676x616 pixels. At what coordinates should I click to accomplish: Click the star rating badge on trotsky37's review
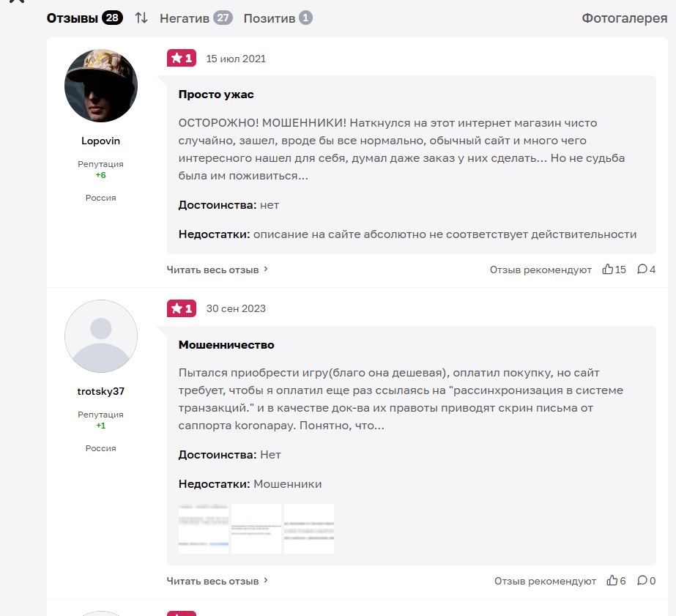182,308
